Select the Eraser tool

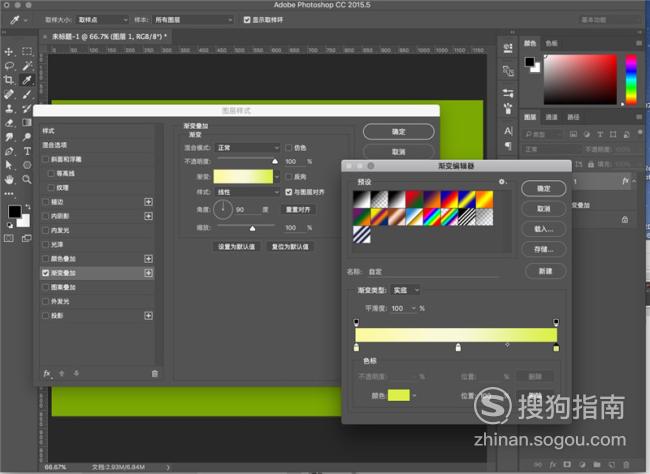[9, 123]
